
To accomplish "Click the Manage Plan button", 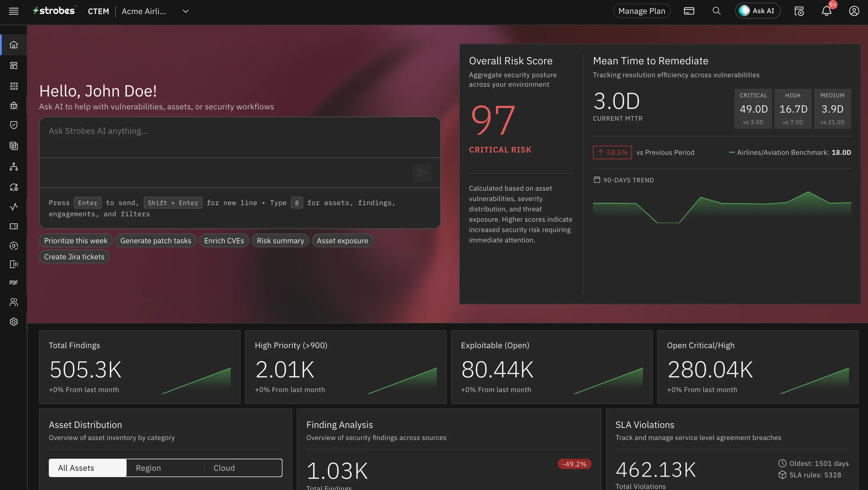I will [x=642, y=10].
